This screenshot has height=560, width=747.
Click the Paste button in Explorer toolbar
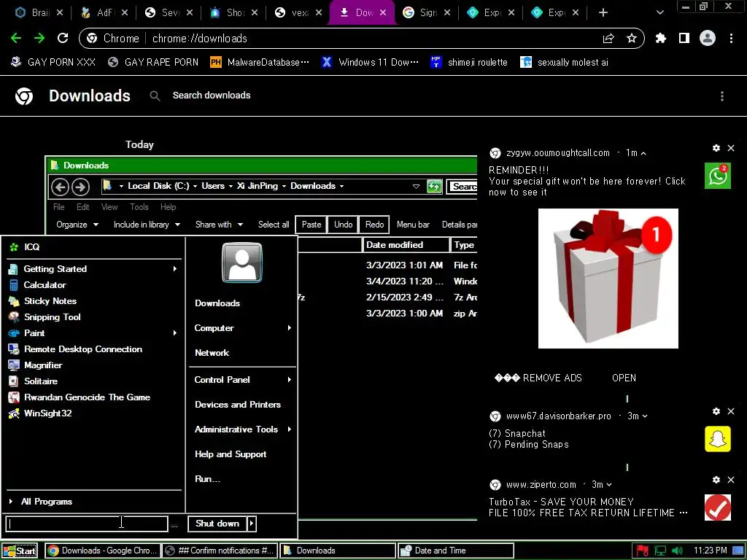coord(311,225)
